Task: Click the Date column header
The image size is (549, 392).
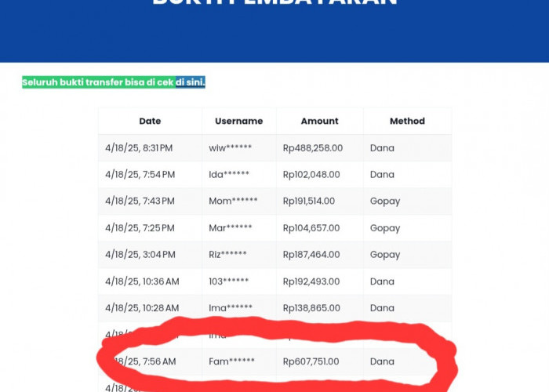Action: click(150, 121)
